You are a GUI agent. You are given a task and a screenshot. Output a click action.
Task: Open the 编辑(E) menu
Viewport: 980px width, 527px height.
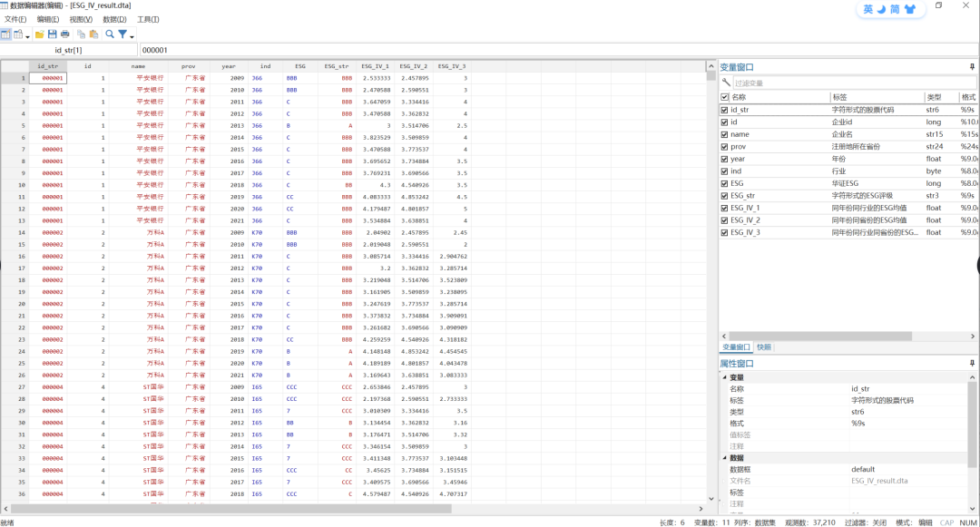coord(47,19)
